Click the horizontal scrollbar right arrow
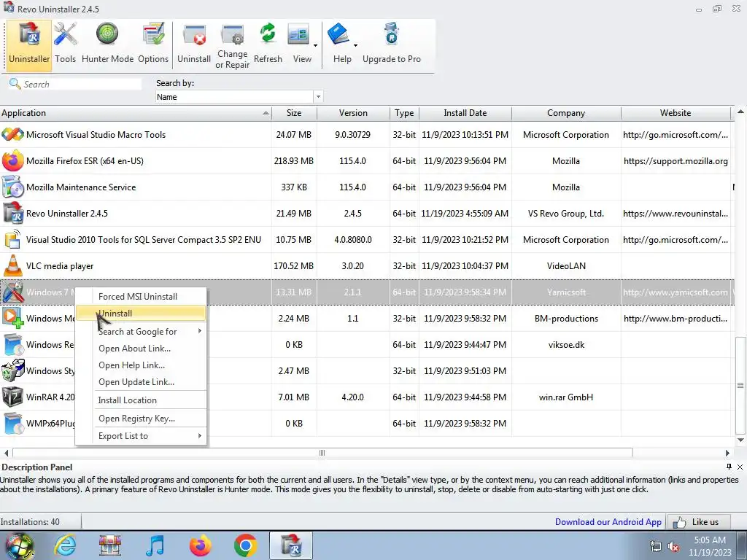747x560 pixels. click(x=727, y=453)
